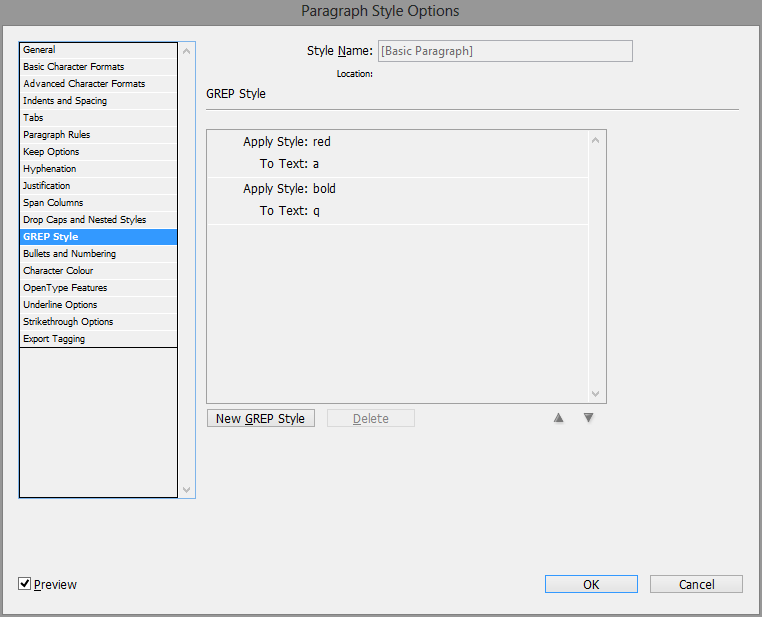Screen dimensions: 762x617
Task: Open Drop Caps and Nested Styles
Action: click(98, 220)
